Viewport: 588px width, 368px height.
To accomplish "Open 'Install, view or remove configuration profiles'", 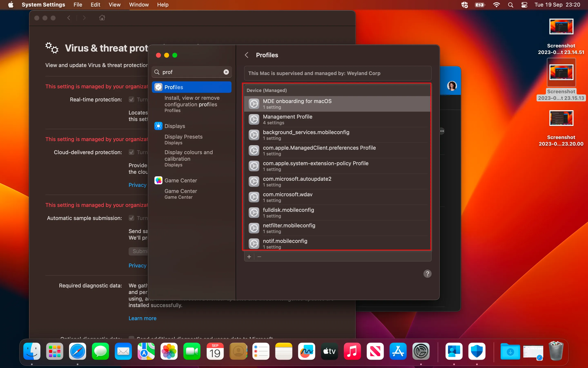I will [192, 104].
